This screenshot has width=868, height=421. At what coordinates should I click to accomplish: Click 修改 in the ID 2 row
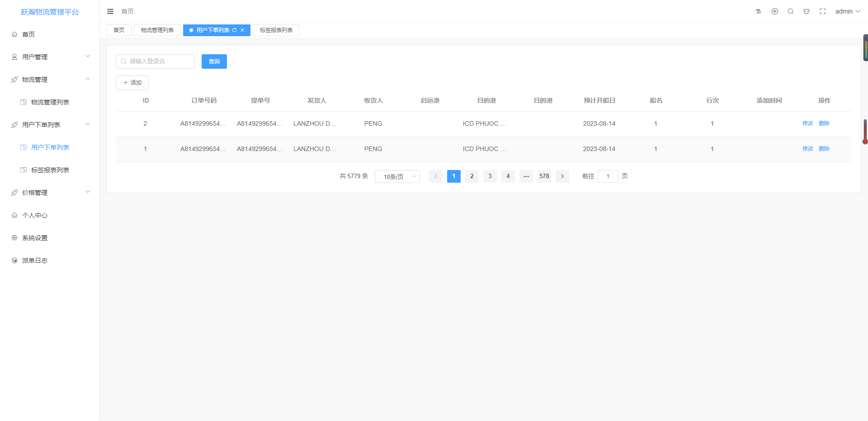coord(808,123)
